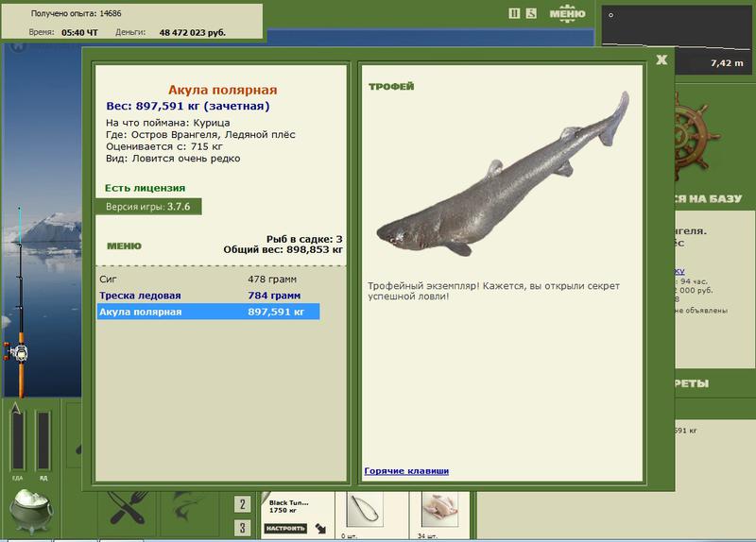Screen dimensions: 756x542
Task: Click the 34 шт. bait count
Action: tap(428, 535)
